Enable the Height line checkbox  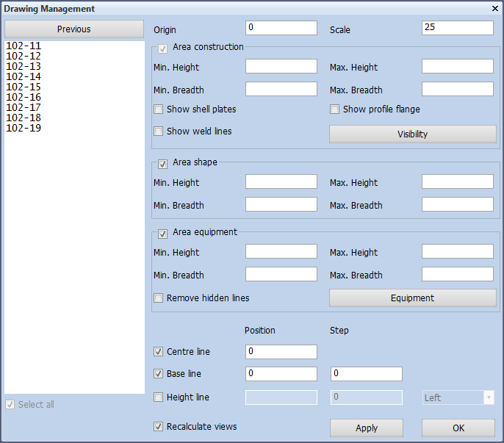tap(158, 397)
